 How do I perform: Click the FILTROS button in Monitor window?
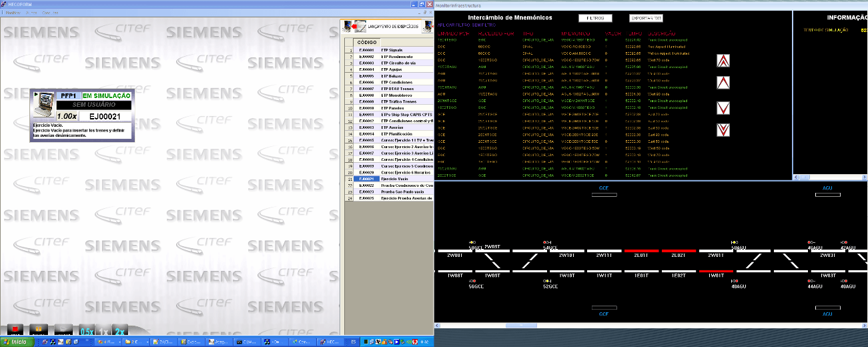(x=595, y=18)
